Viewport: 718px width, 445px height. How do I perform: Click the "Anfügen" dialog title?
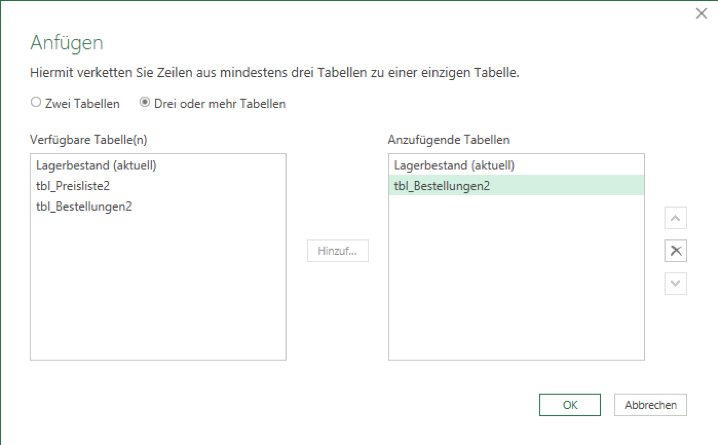(x=67, y=42)
